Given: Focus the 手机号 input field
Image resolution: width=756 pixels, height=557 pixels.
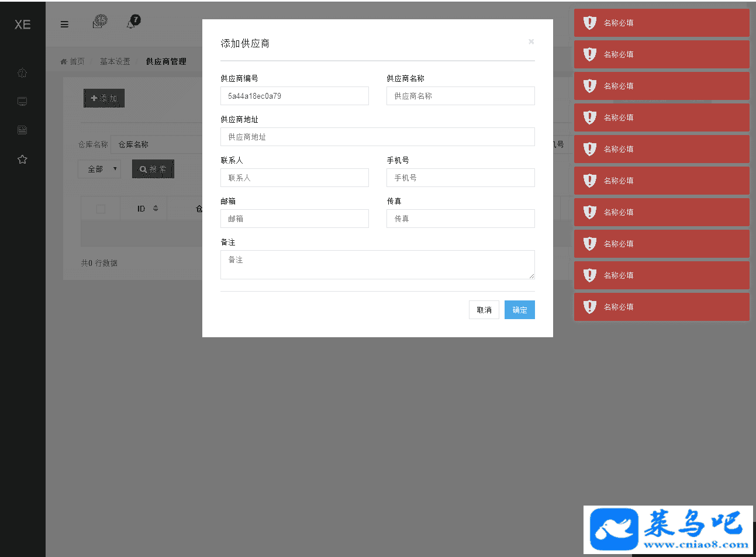Looking at the screenshot, I should [461, 178].
